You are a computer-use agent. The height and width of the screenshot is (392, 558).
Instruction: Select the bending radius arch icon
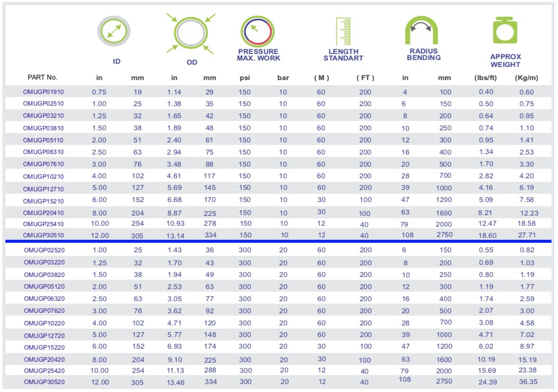coord(421,30)
